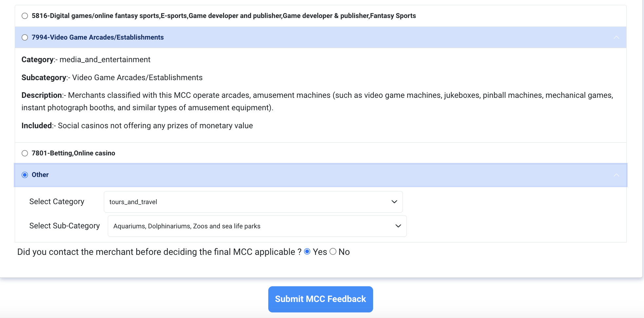The height and width of the screenshot is (318, 644).
Task: Click the 7994-Video Game Arcades/Establishments header text
Action: tap(98, 38)
